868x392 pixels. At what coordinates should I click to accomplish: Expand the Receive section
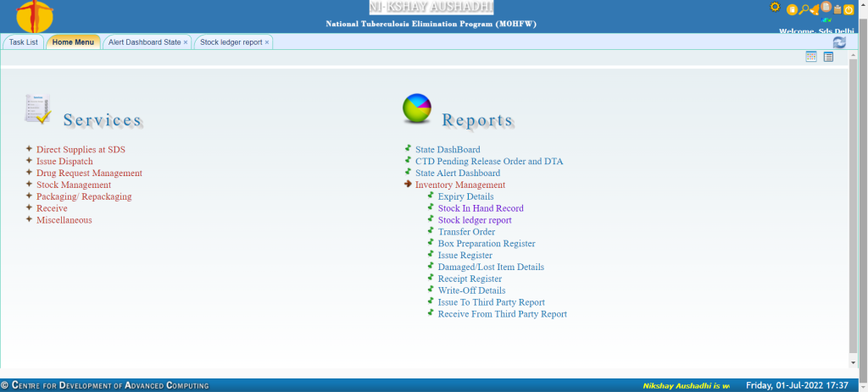pyautogui.click(x=52, y=208)
